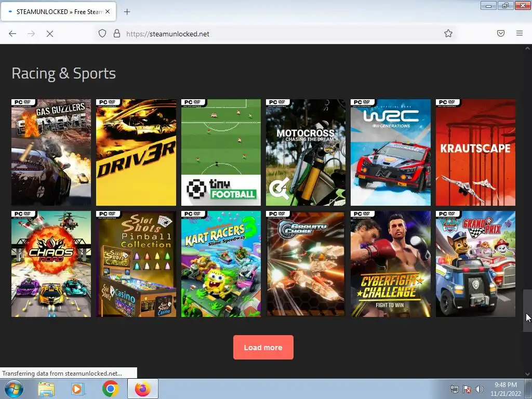Click the scrollbar up arrow
Screen dimensions: 532x399
pos(527,48)
